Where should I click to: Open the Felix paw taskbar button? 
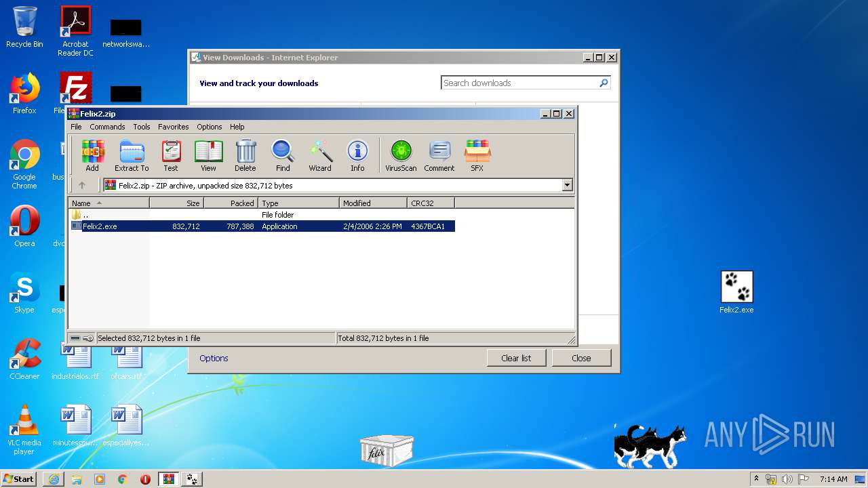(192, 479)
